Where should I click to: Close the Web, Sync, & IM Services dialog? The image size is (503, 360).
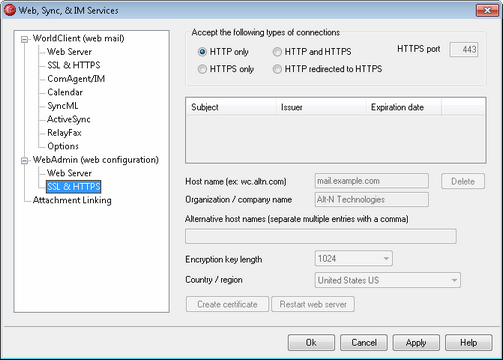tap(487, 10)
